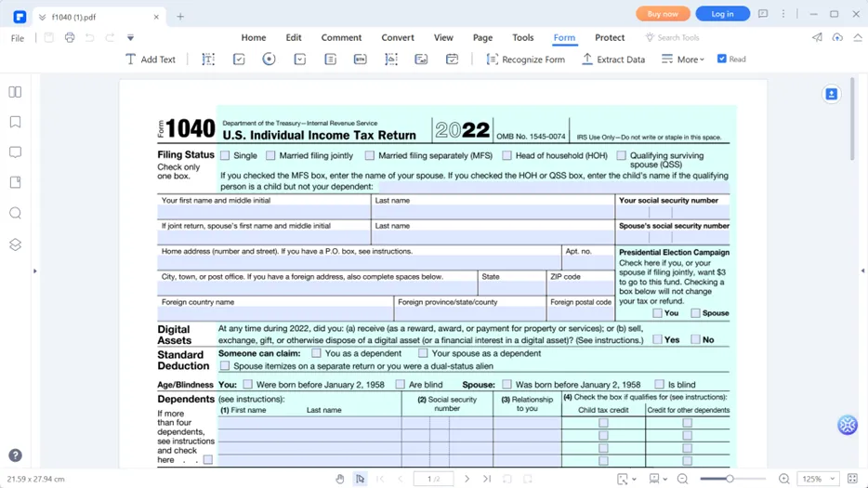Screen dimensions: 868x488
Task: Click the share send icon
Action: click(x=817, y=37)
